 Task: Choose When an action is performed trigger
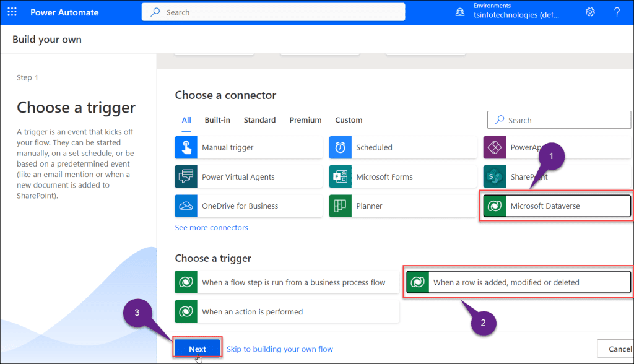click(x=287, y=311)
